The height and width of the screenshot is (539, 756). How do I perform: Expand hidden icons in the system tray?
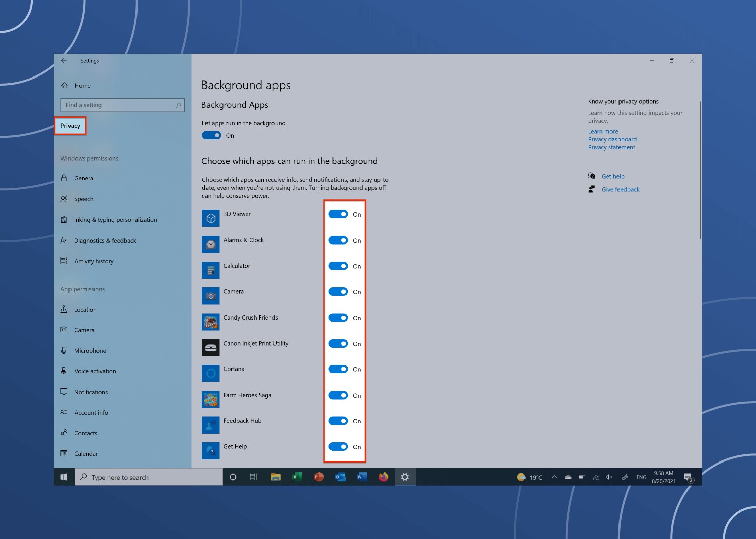tap(554, 477)
